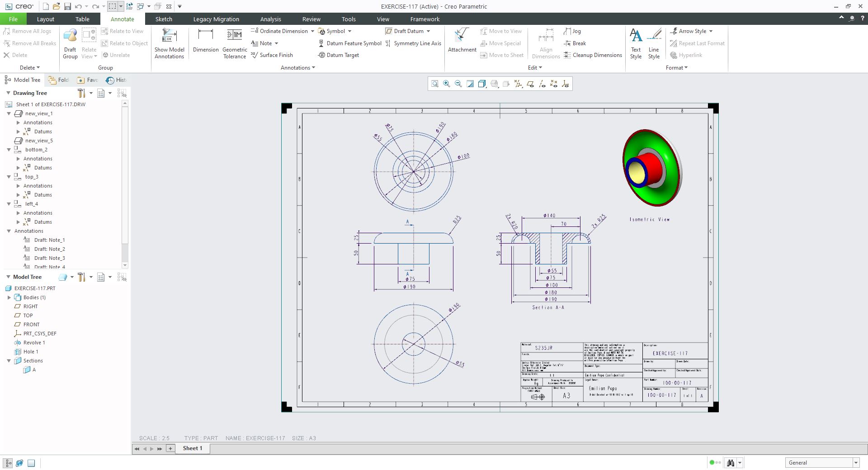Screen dimensions: 868x470
Task: Click Cleanup Dimensions
Action: 593,55
